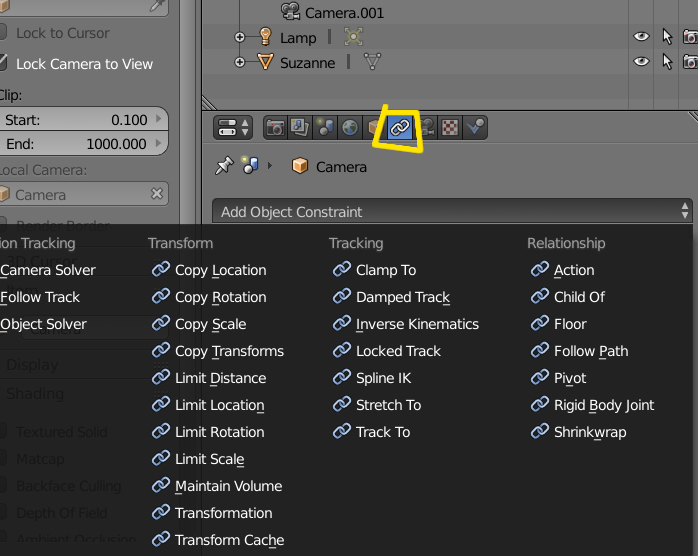Hide Lamp using its eye icon
698x556 pixels.
click(641, 36)
